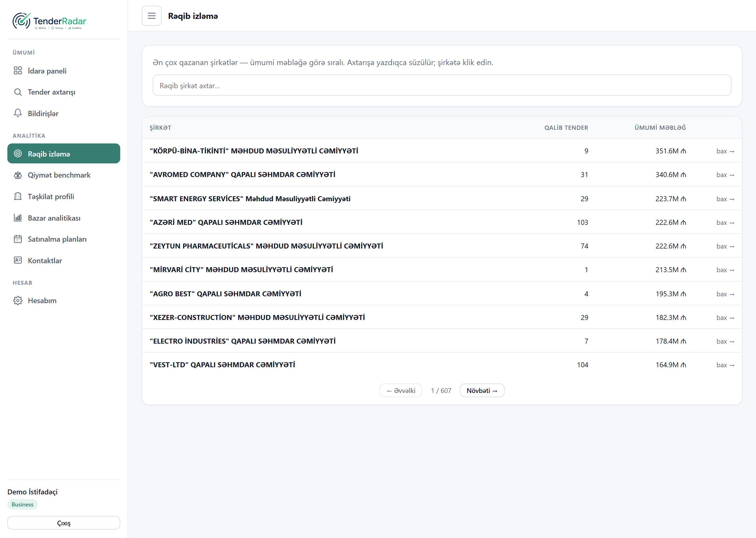The width and height of the screenshot is (756, 538).
Task: Click the Bildirişlər bell icon
Action: coord(18,113)
